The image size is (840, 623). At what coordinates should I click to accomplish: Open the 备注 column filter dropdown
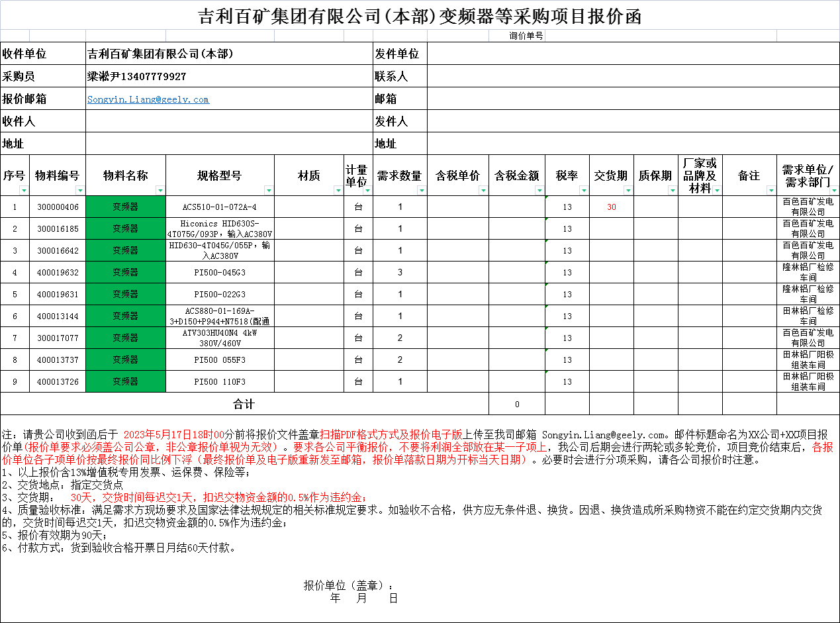pos(771,191)
